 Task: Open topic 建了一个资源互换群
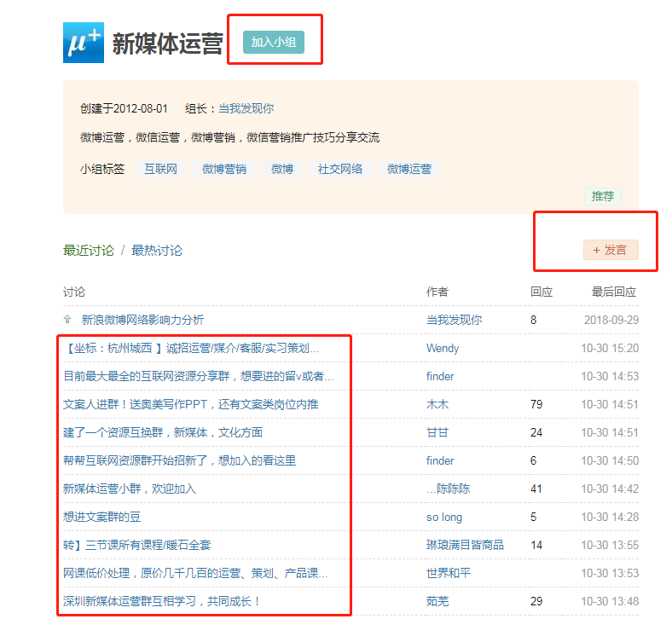[x=163, y=432]
